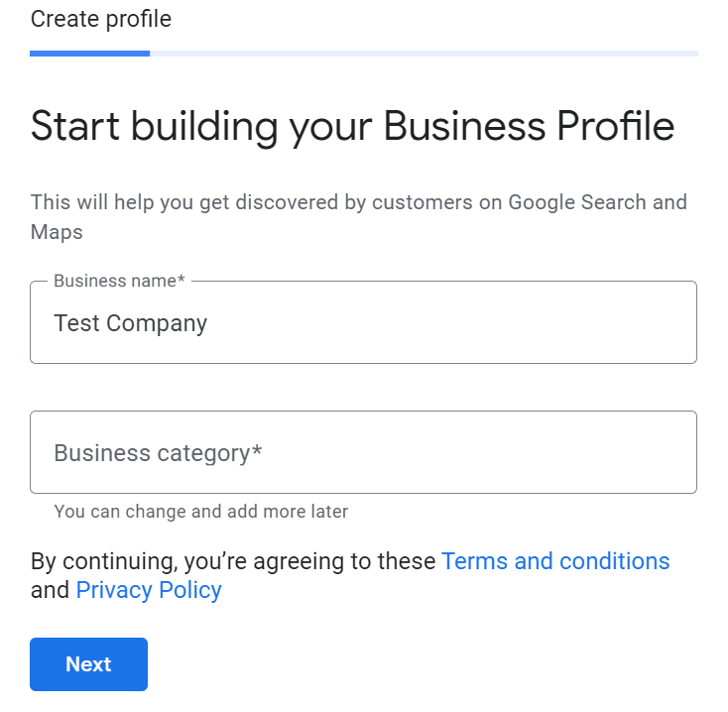This screenshot has height=712, width=728.
Task: Click the filled blue progress bar segment
Action: (x=89, y=53)
